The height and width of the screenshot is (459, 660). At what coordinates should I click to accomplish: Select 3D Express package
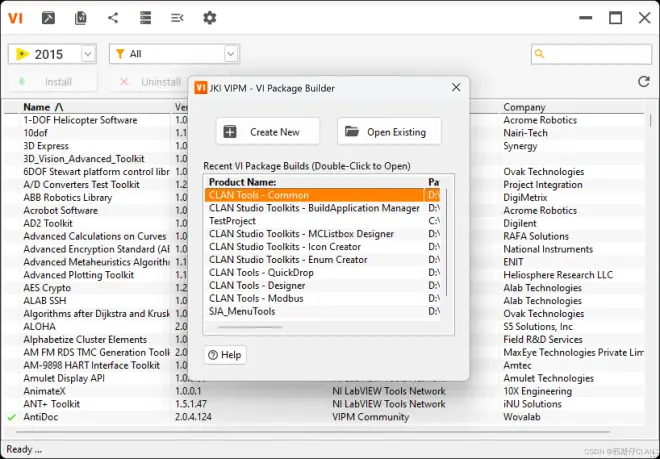click(x=46, y=146)
